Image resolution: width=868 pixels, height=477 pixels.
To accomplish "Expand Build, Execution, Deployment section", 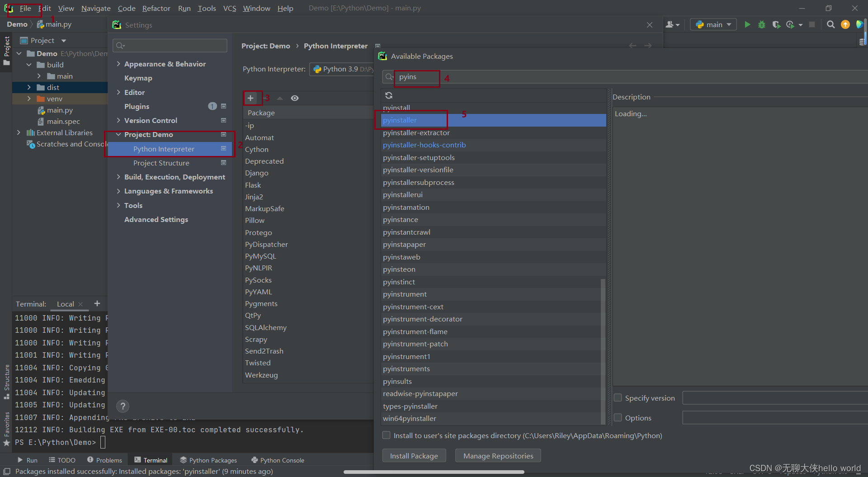I will (x=118, y=177).
